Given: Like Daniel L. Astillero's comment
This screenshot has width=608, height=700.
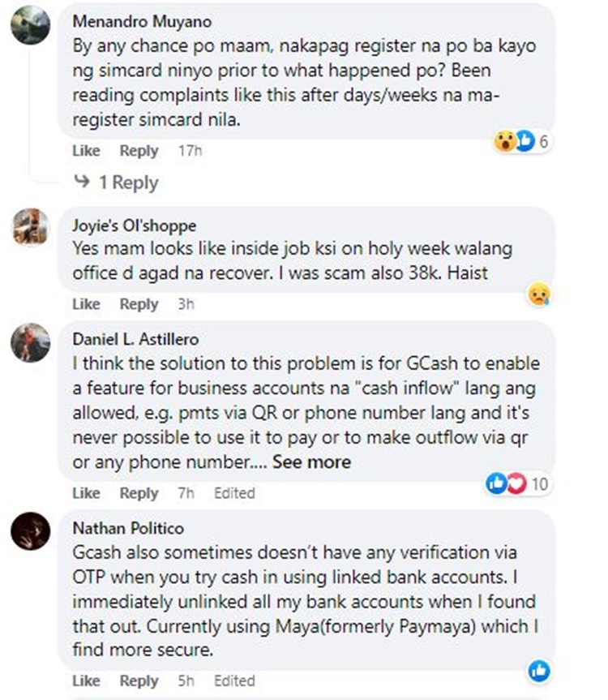Looking at the screenshot, I should (86, 493).
